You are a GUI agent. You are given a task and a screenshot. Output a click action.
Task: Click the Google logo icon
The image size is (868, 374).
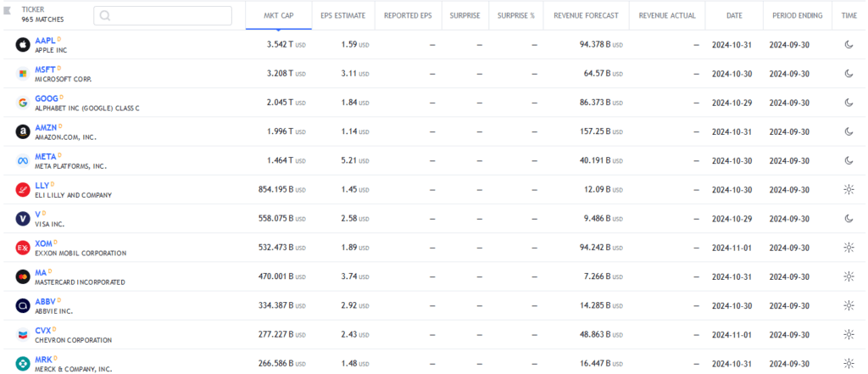click(x=23, y=103)
